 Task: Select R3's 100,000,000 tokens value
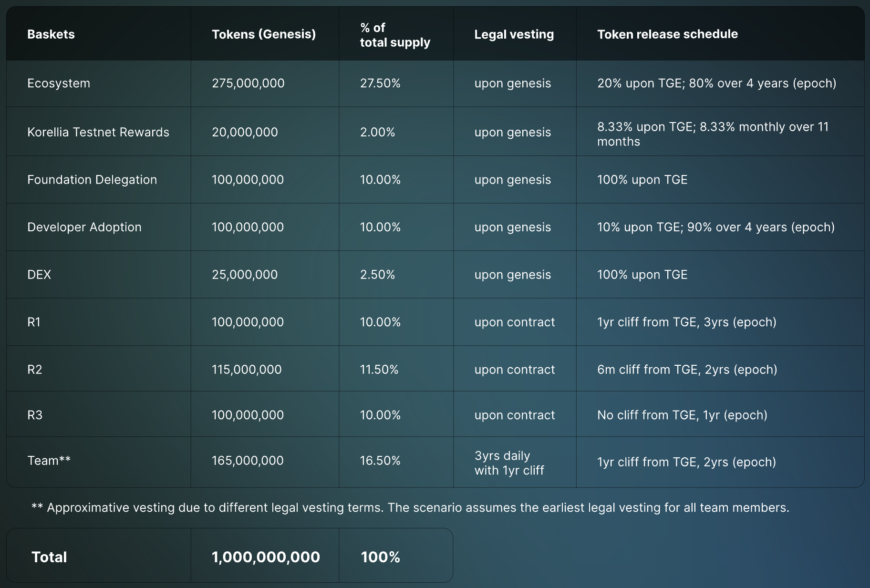(248, 415)
